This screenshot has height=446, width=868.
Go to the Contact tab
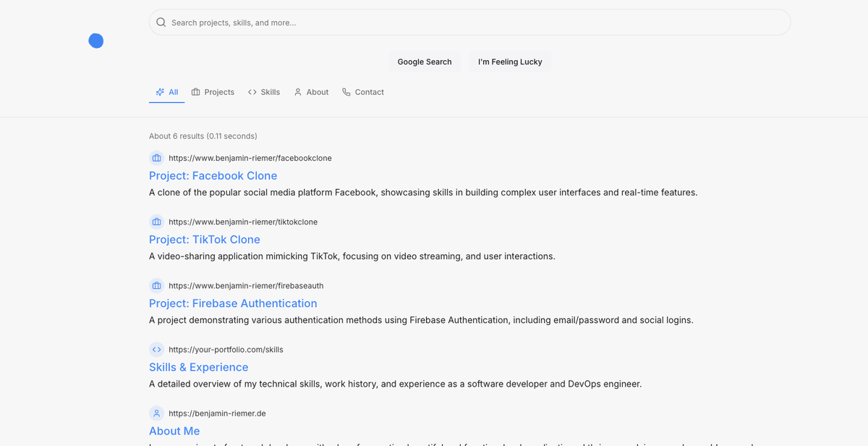[363, 92]
